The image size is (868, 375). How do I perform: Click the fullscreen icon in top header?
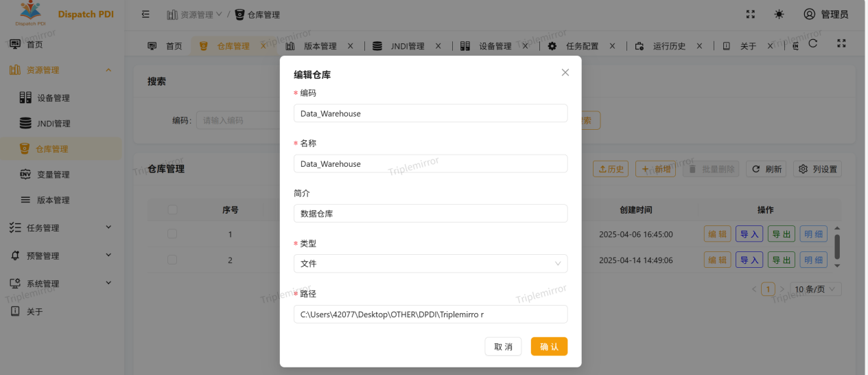(x=751, y=14)
